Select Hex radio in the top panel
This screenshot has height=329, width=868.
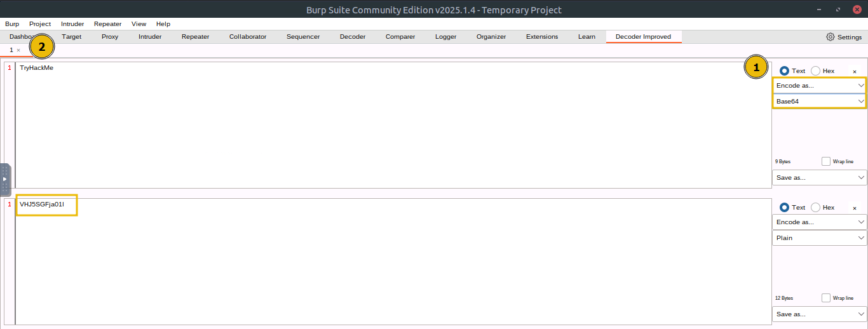(x=815, y=71)
